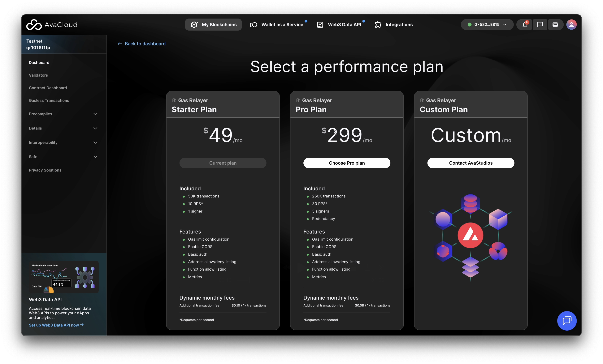Click the AvaCloud logo icon
Screen dimensions: 603x364
[34, 24]
